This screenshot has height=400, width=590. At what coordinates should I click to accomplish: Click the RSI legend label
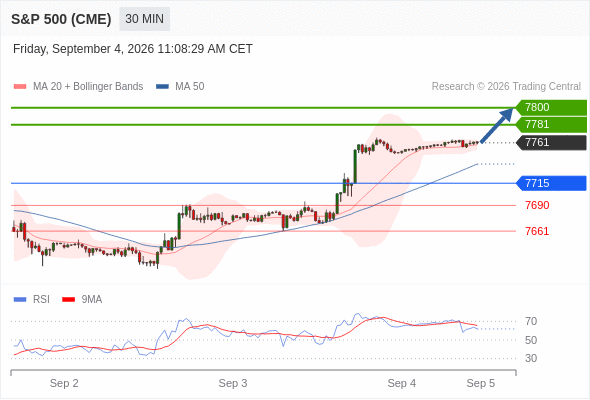point(41,300)
